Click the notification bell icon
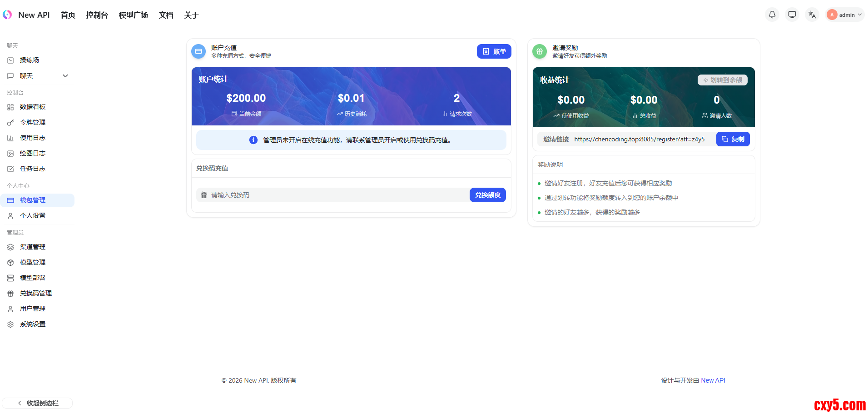 772,15
